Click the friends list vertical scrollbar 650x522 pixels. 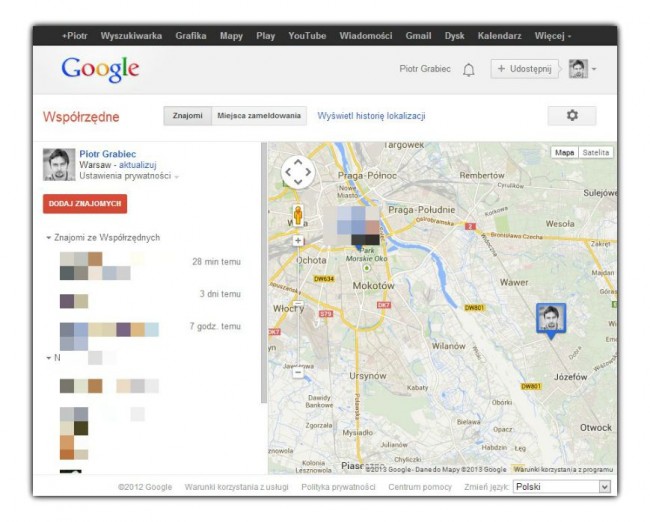[264, 273]
